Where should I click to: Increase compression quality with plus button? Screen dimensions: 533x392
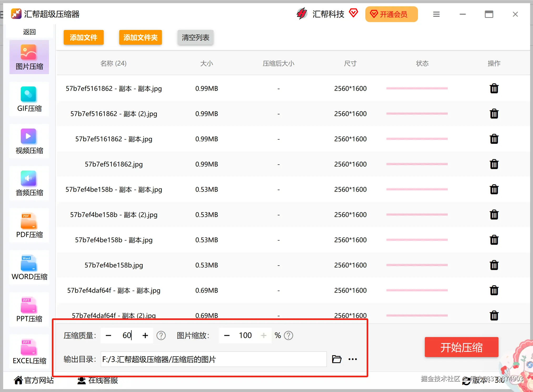click(x=145, y=335)
